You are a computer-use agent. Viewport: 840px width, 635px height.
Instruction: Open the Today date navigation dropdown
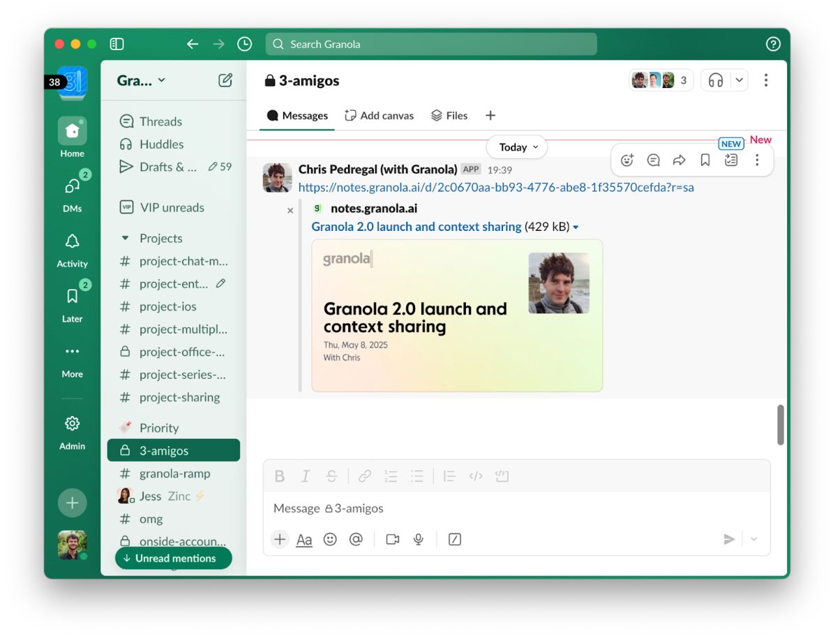[516, 147]
